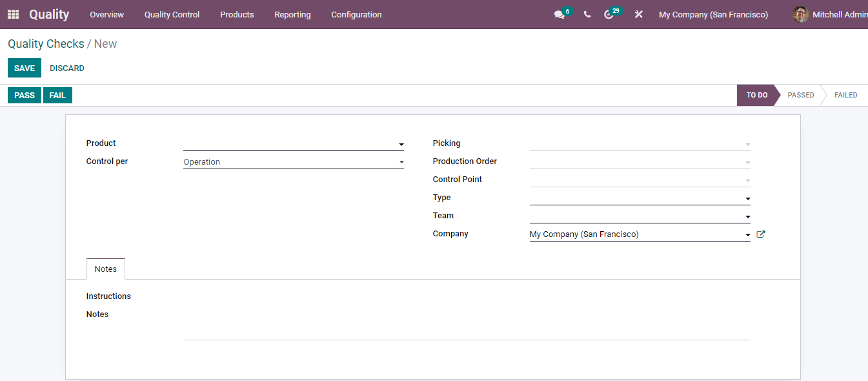This screenshot has width=868, height=381.
Task: Click the Quality app name logo
Action: [49, 14]
